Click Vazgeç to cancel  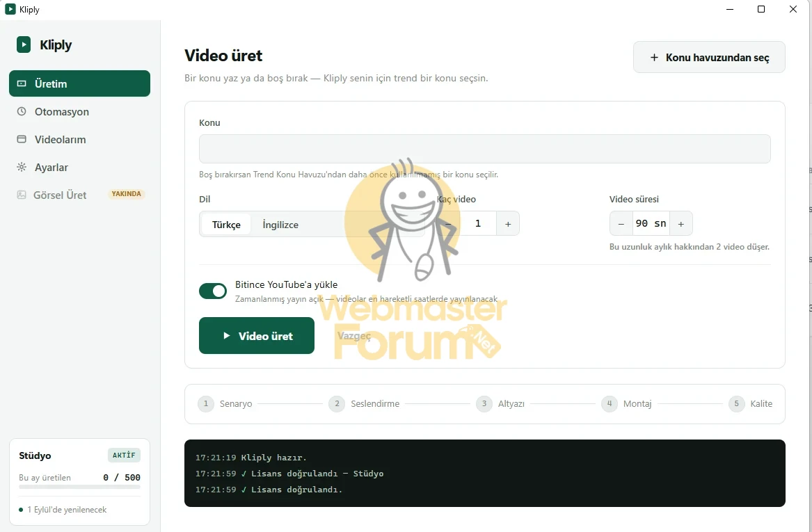click(x=353, y=335)
